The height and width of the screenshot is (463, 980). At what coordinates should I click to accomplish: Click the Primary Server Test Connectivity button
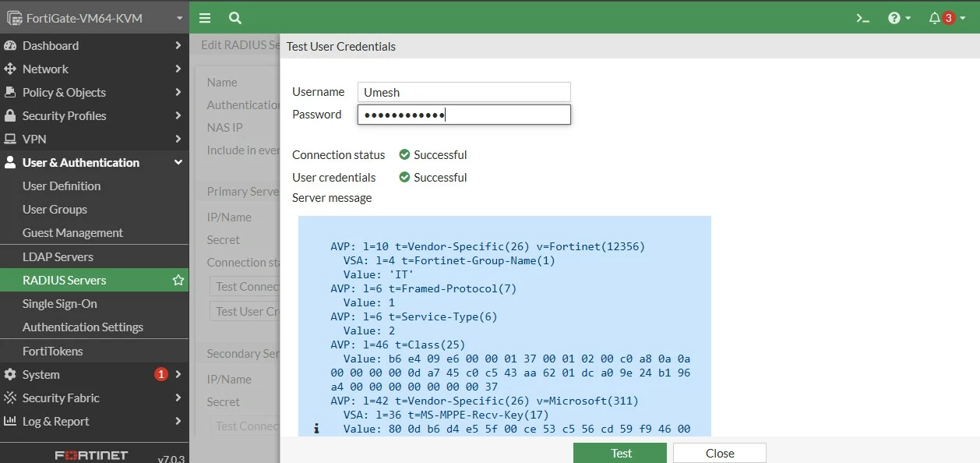click(x=245, y=287)
